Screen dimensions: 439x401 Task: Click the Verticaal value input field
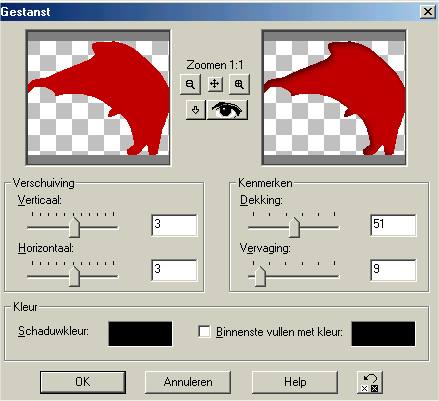click(x=174, y=225)
